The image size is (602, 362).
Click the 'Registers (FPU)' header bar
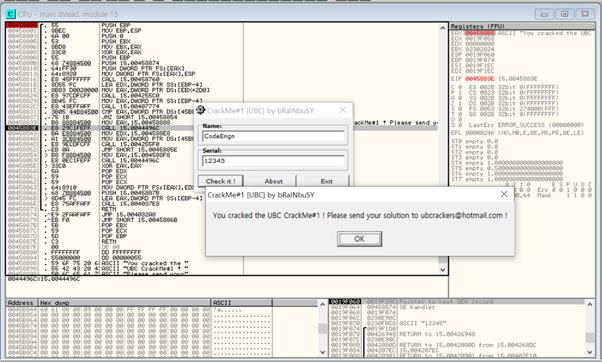(x=522, y=26)
